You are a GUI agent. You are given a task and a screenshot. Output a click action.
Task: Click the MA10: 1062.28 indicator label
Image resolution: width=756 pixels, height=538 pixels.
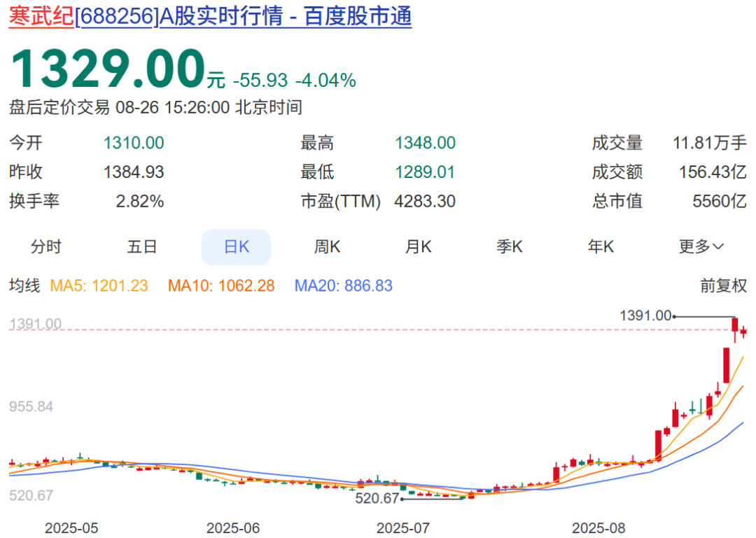220,286
